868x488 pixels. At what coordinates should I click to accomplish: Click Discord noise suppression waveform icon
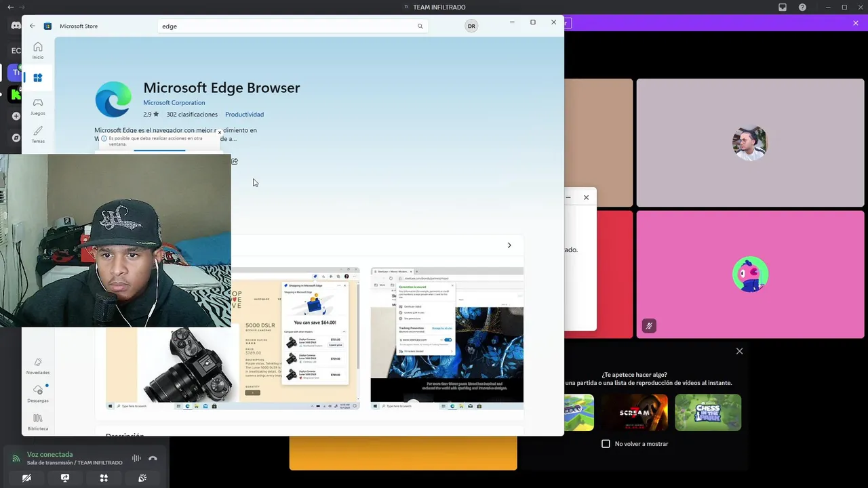[x=136, y=459]
